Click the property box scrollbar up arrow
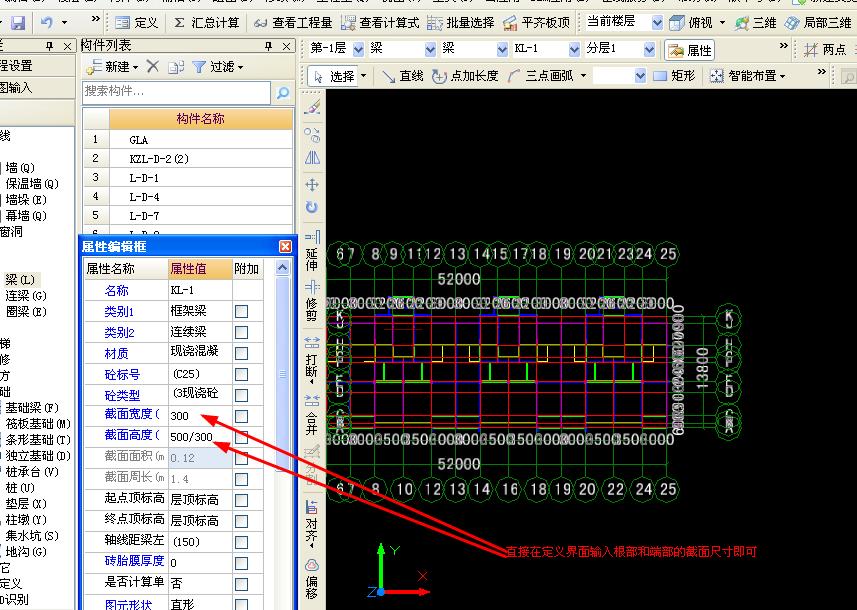This screenshot has height=610, width=857. tap(282, 268)
